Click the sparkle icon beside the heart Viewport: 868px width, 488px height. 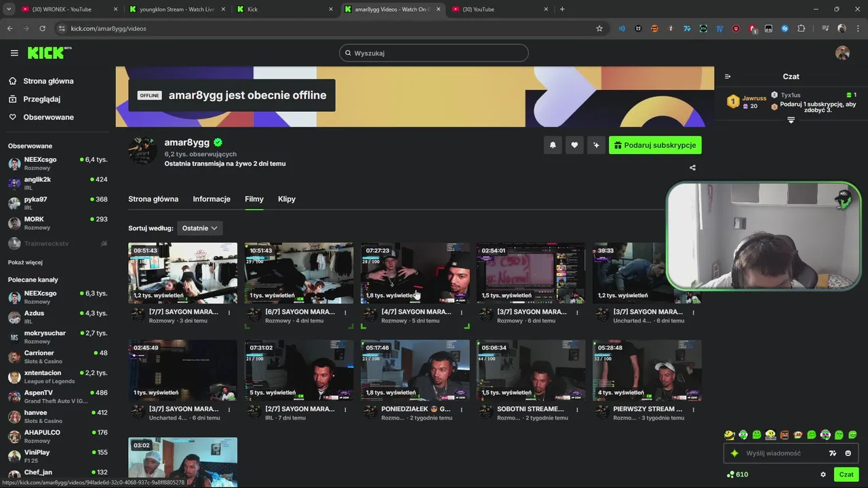[596, 145]
